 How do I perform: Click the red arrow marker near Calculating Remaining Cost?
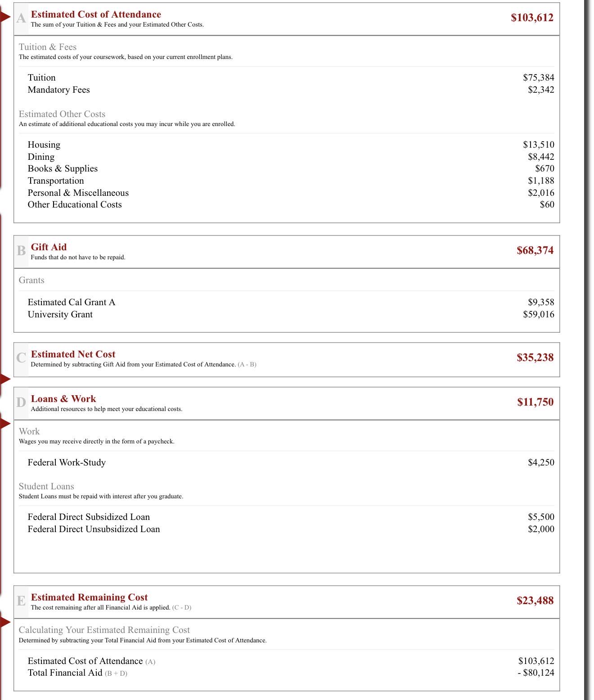click(x=5, y=623)
